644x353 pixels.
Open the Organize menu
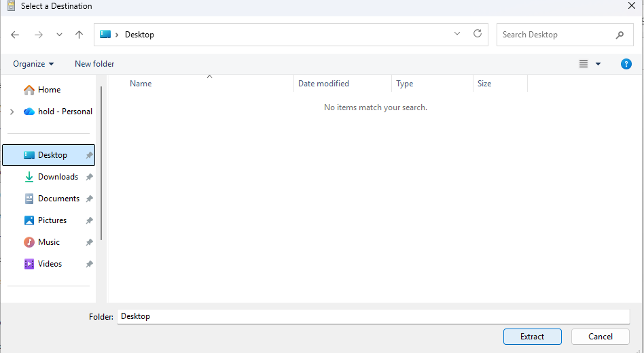pos(33,64)
